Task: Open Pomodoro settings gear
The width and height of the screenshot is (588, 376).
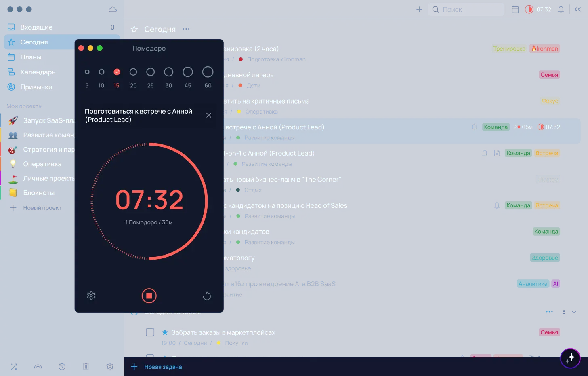Action: [x=91, y=296]
